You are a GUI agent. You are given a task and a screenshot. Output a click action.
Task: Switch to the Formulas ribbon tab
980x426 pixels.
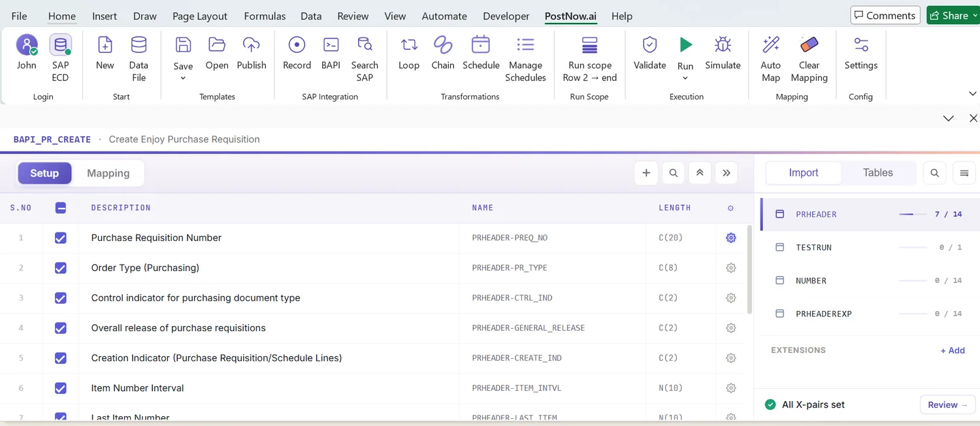(x=265, y=16)
